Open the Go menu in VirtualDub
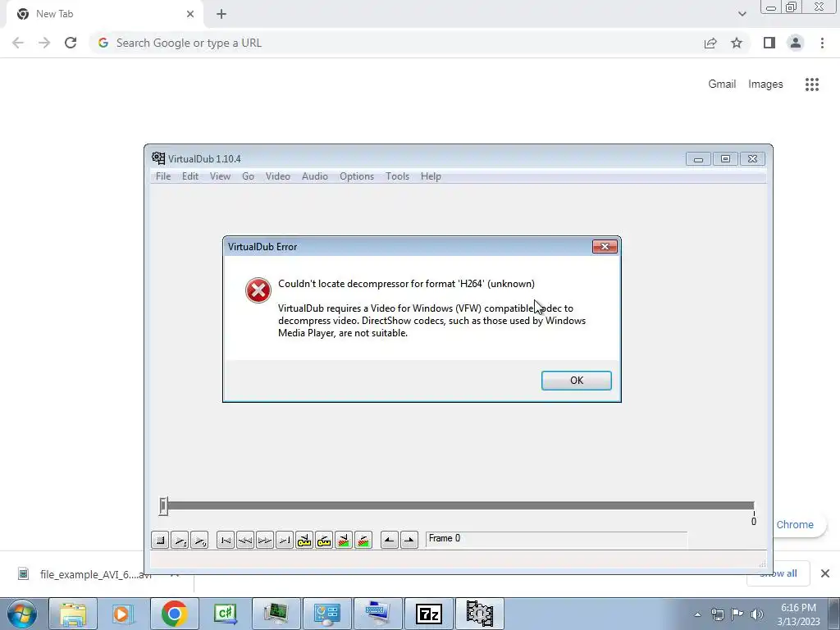 (x=248, y=176)
